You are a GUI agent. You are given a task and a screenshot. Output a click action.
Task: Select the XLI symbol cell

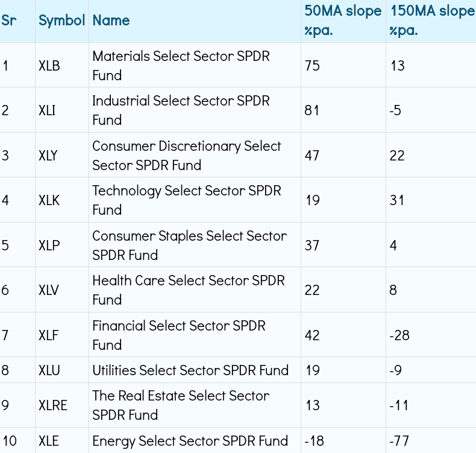click(x=48, y=110)
